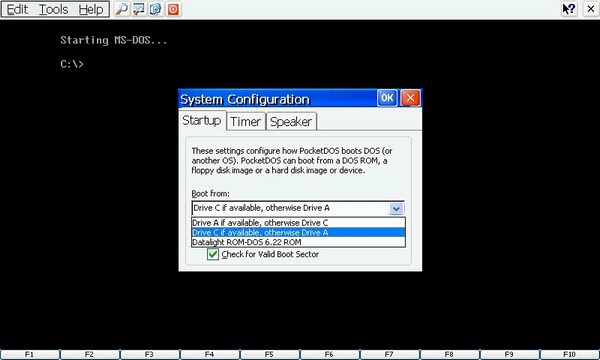Tap the F1 function key button
This screenshot has width=600, height=360.
(30, 354)
